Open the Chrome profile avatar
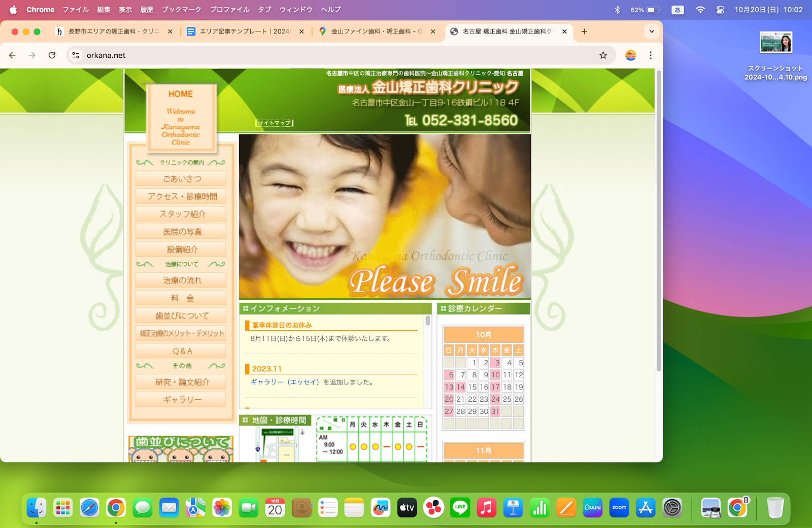 (630, 55)
